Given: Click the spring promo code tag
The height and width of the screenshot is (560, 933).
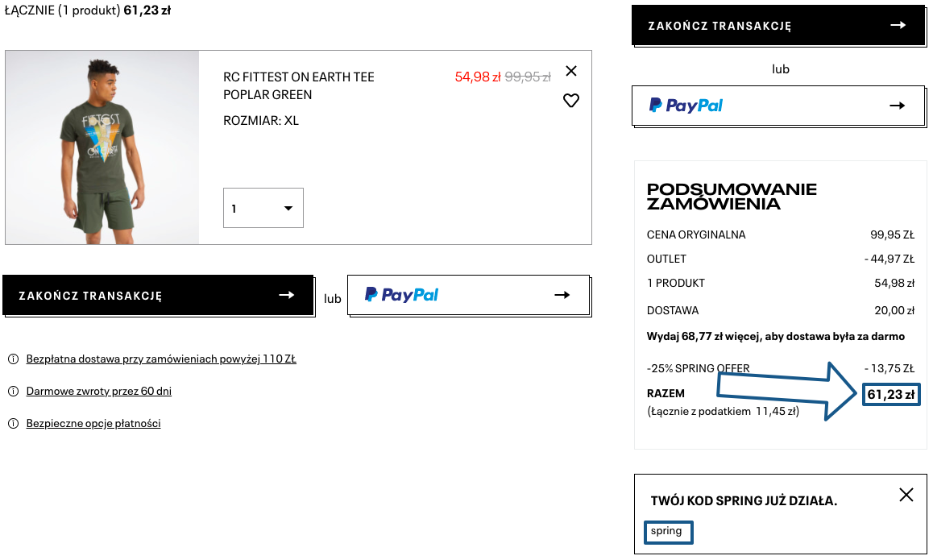Looking at the screenshot, I should click(x=668, y=532).
